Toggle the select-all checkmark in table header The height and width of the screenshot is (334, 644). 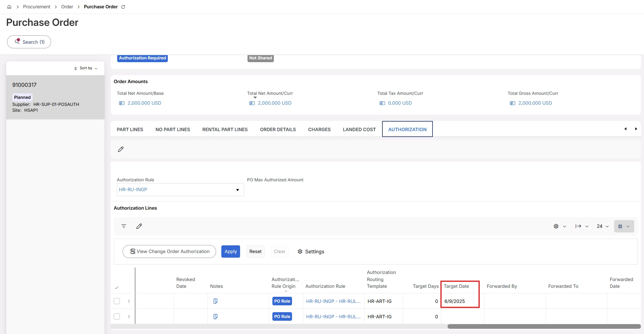point(117,288)
